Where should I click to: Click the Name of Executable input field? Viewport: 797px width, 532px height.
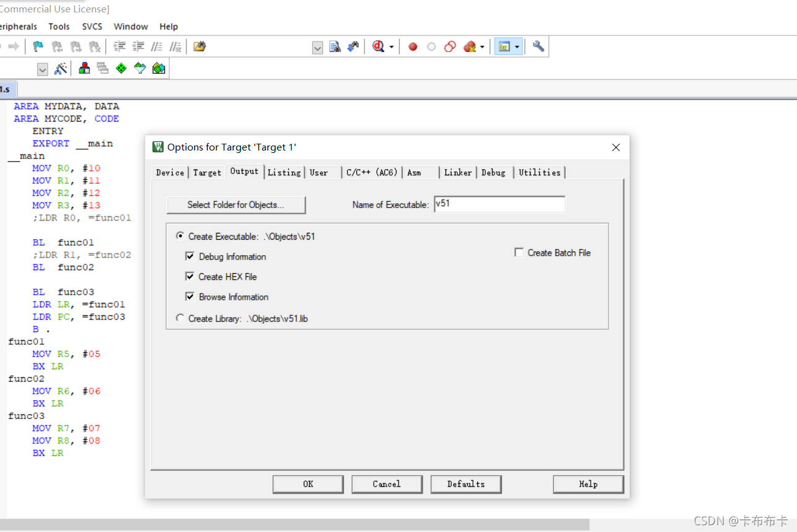tap(499, 204)
